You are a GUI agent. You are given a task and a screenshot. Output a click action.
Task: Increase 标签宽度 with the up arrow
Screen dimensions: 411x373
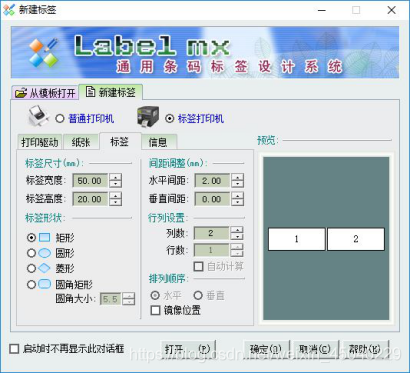116,177
